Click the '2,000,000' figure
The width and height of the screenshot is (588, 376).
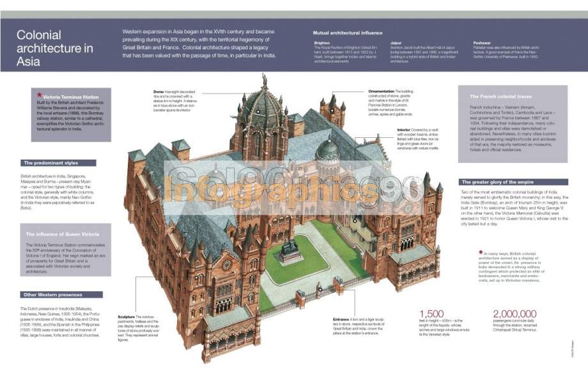[x=514, y=314]
